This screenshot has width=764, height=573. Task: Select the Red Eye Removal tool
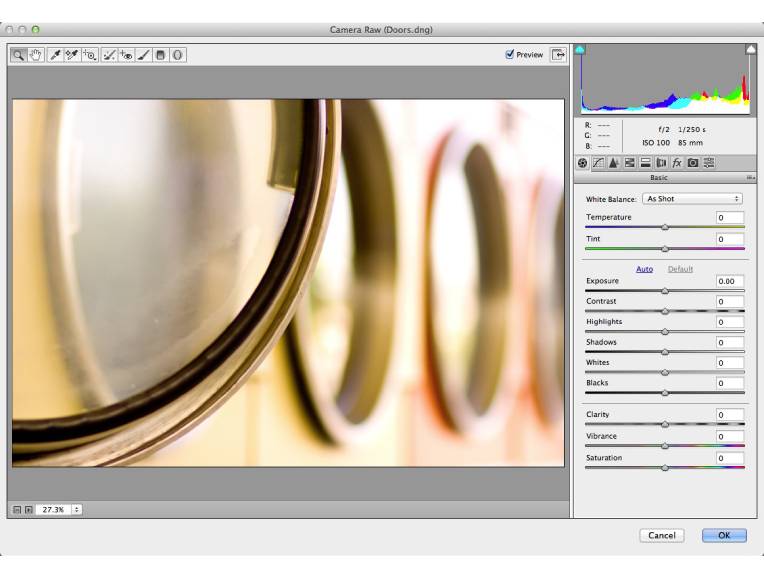pyautogui.click(x=126, y=55)
